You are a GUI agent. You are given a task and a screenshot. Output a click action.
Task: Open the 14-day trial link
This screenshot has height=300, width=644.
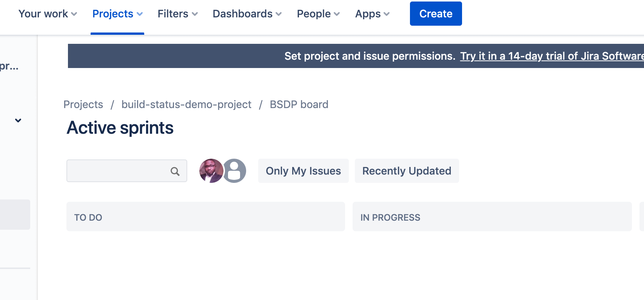[552, 56]
